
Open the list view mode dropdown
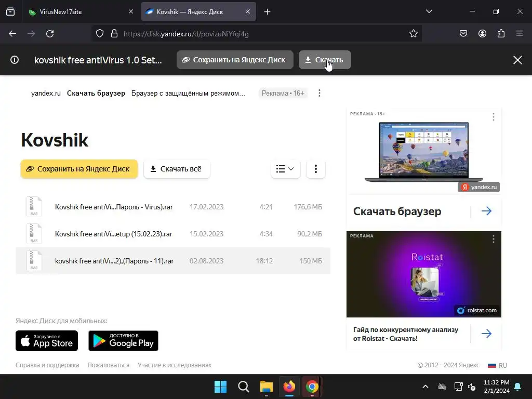[285, 169]
